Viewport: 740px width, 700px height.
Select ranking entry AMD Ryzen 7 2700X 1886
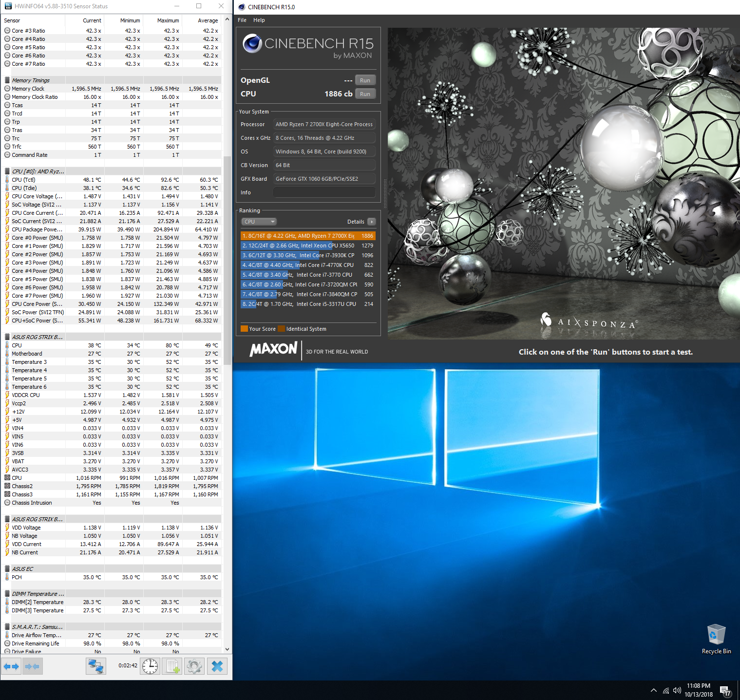point(308,236)
